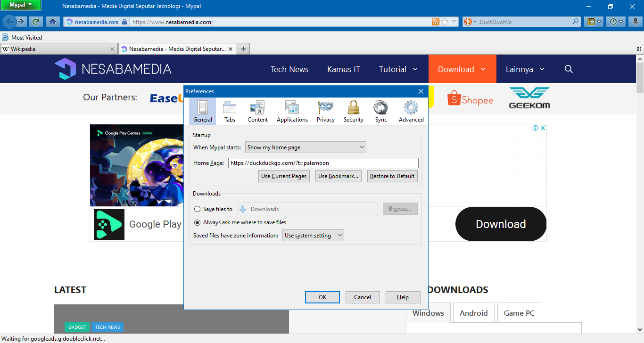644x343 pixels.
Task: Click the padlock icon in the address bar
Action: 124,22
